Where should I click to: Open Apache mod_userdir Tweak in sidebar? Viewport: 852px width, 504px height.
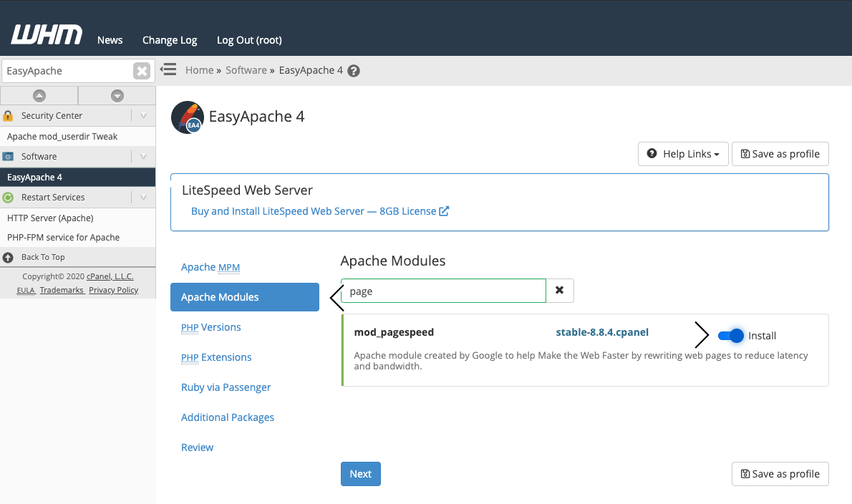(x=78, y=137)
